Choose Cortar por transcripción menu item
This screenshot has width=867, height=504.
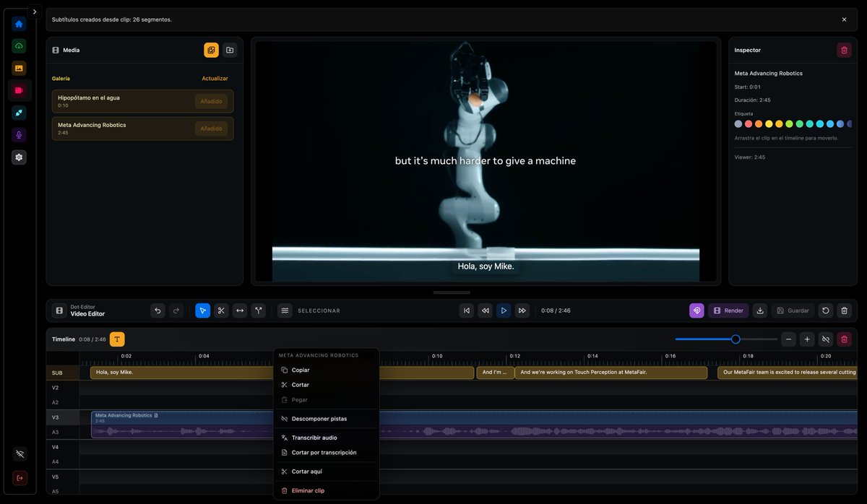coord(326,453)
